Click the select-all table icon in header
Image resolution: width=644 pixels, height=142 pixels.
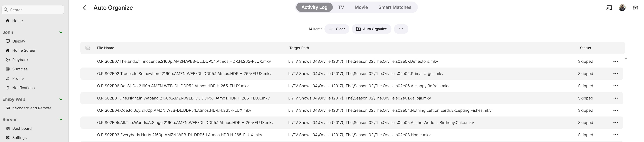tap(88, 48)
